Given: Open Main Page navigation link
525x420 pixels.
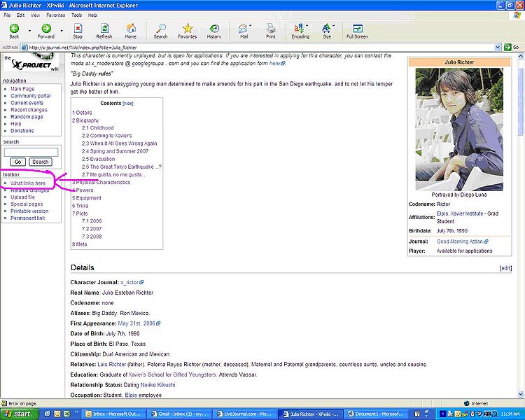Looking at the screenshot, I should [22, 89].
